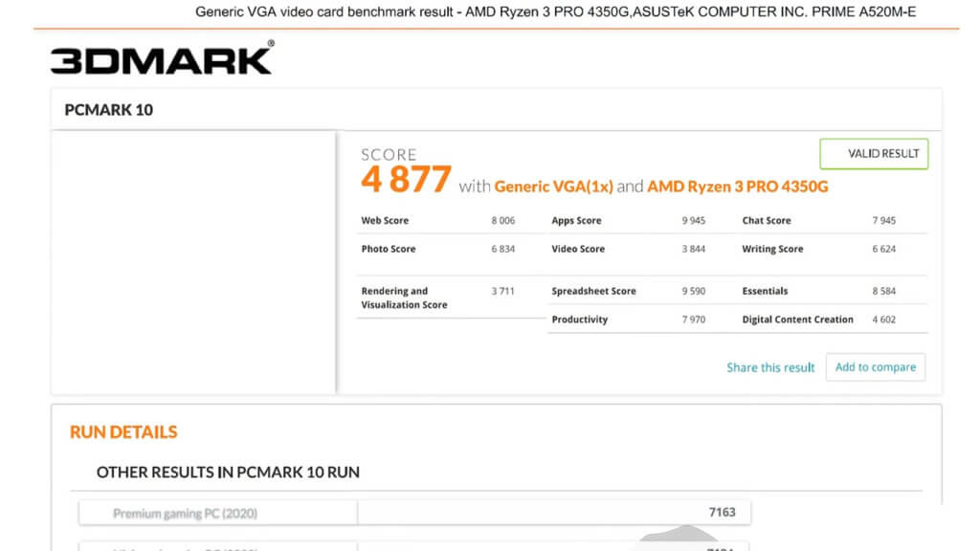
Task: Open the Share this result link
Action: point(770,367)
